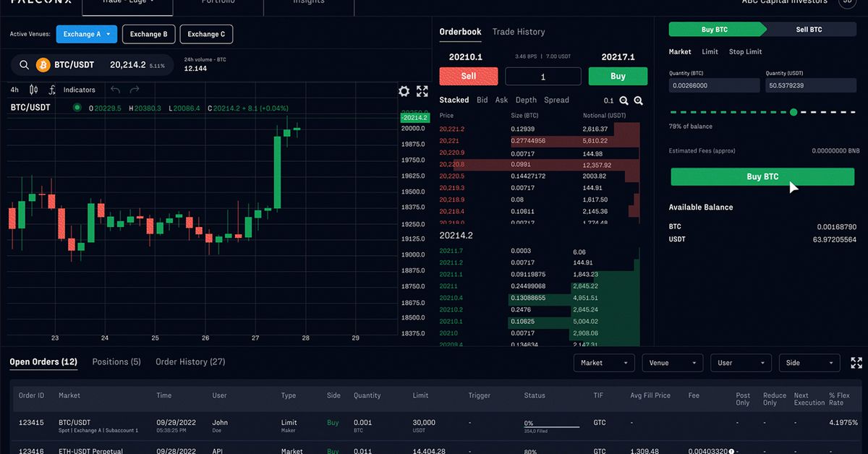Expand the Market filter dropdown

[604, 363]
